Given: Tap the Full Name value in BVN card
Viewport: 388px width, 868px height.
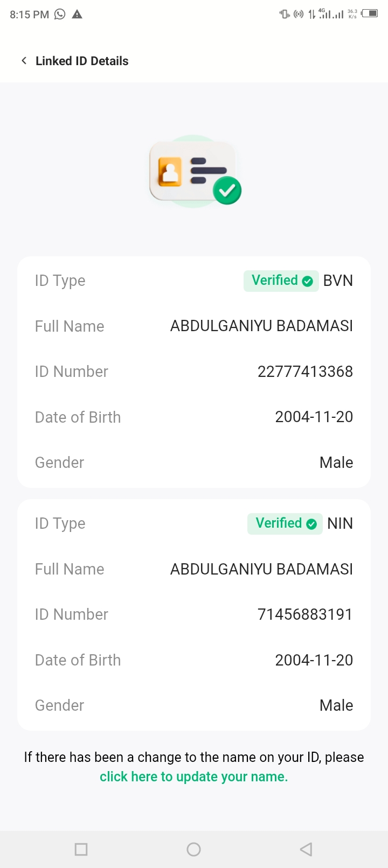Looking at the screenshot, I should click(261, 326).
